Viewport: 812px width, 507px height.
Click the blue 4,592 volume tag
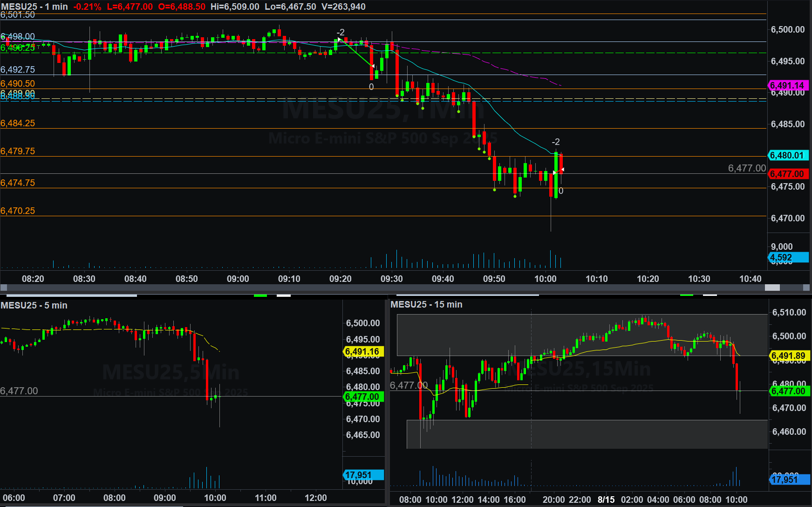(787, 257)
